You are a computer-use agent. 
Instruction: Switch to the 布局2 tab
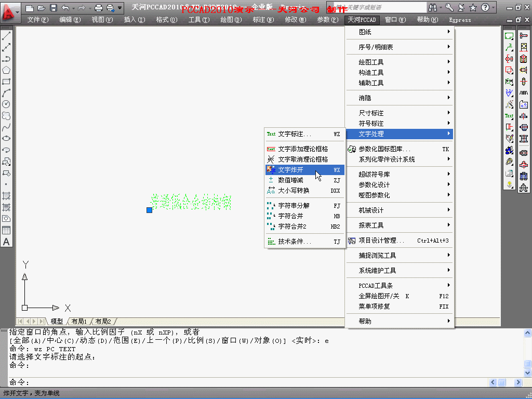(x=103, y=321)
